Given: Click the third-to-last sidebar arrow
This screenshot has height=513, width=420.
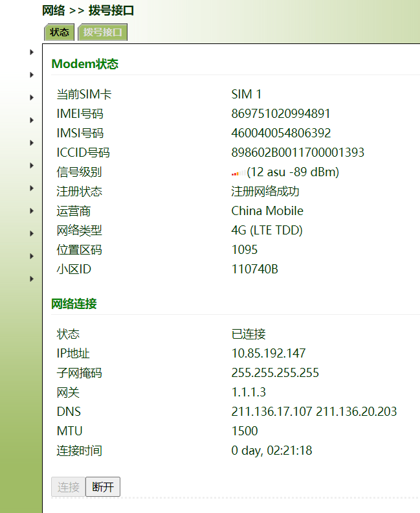Looking at the screenshot, I should coord(32,233).
